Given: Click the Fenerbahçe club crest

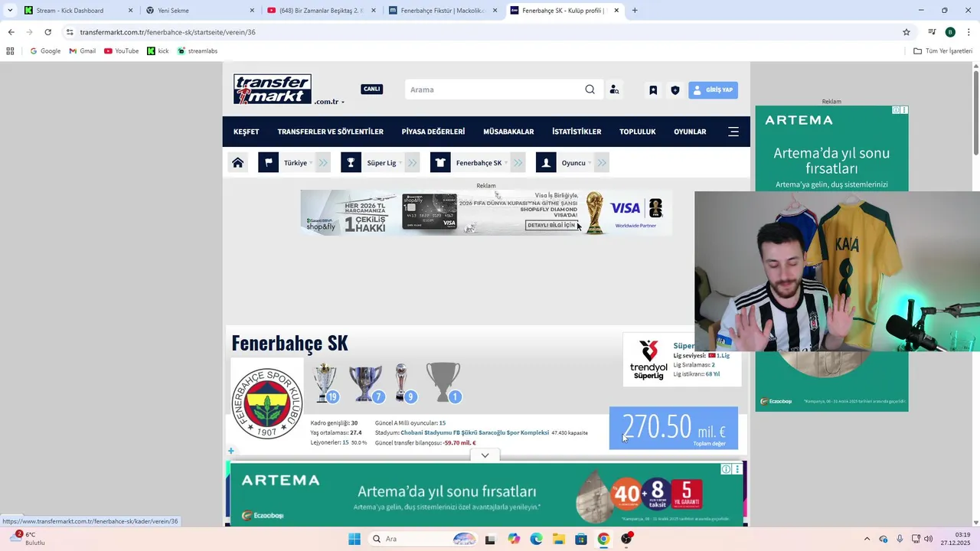Looking at the screenshot, I should click(x=267, y=403).
